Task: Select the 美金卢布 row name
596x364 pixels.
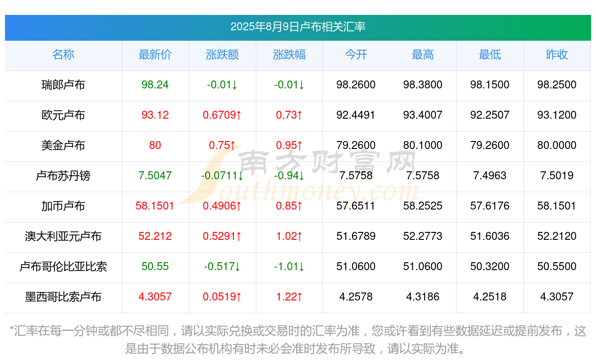Action: pos(64,146)
